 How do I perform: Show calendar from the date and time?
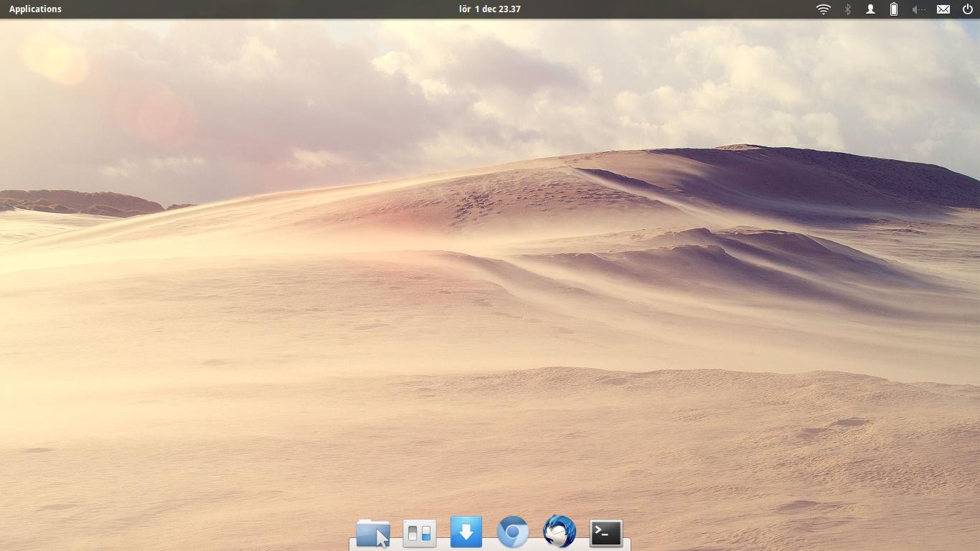pos(490,9)
